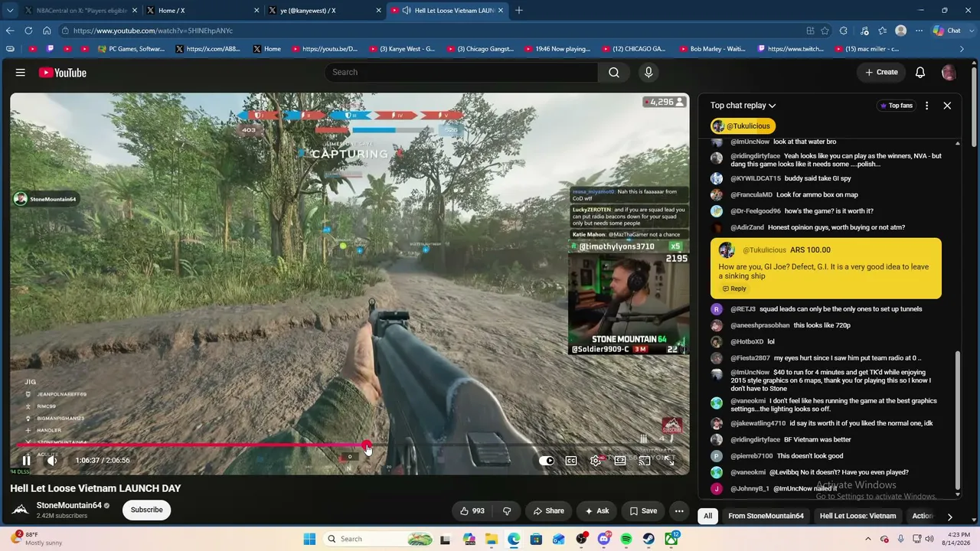Go to YouTube home via logo
The height and width of the screenshot is (551, 980).
(x=63, y=73)
